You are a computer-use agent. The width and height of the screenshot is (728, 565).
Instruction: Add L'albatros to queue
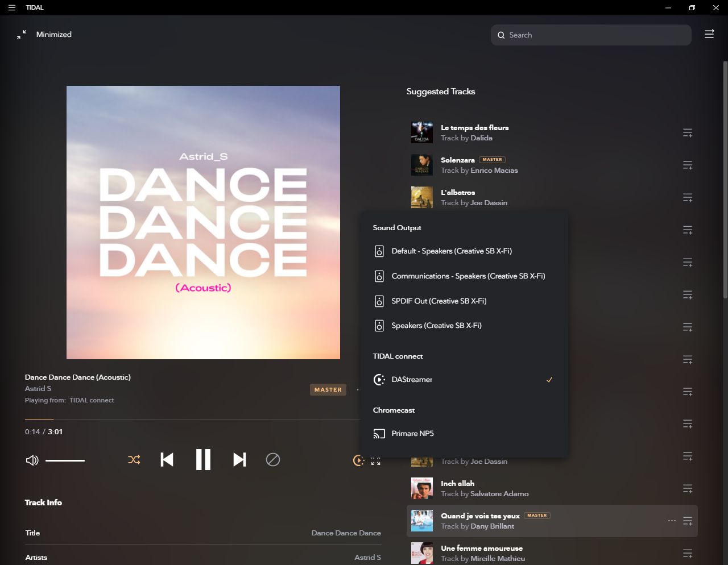point(688,198)
